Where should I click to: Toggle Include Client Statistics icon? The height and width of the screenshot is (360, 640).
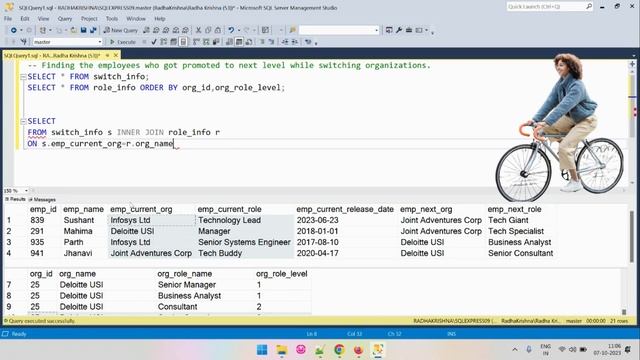tap(216, 42)
